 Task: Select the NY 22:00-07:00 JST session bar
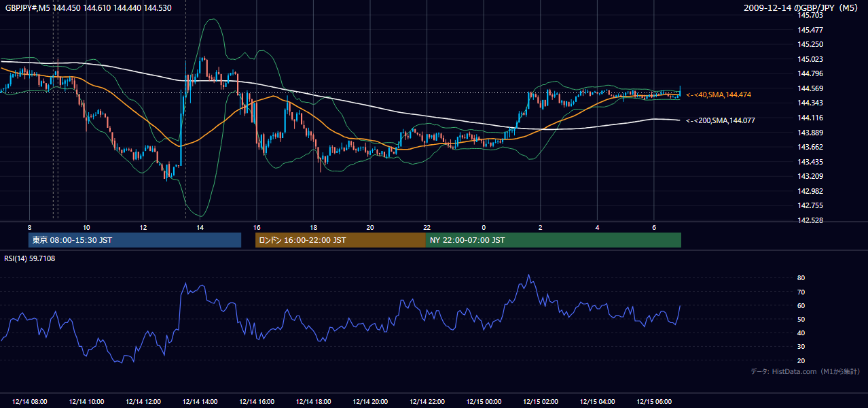tap(554, 240)
